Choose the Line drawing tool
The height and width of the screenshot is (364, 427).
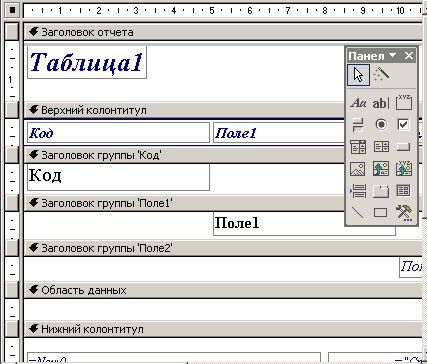358,213
